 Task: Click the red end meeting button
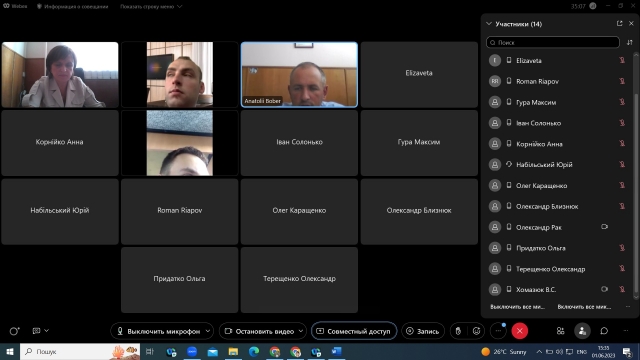[520, 331]
